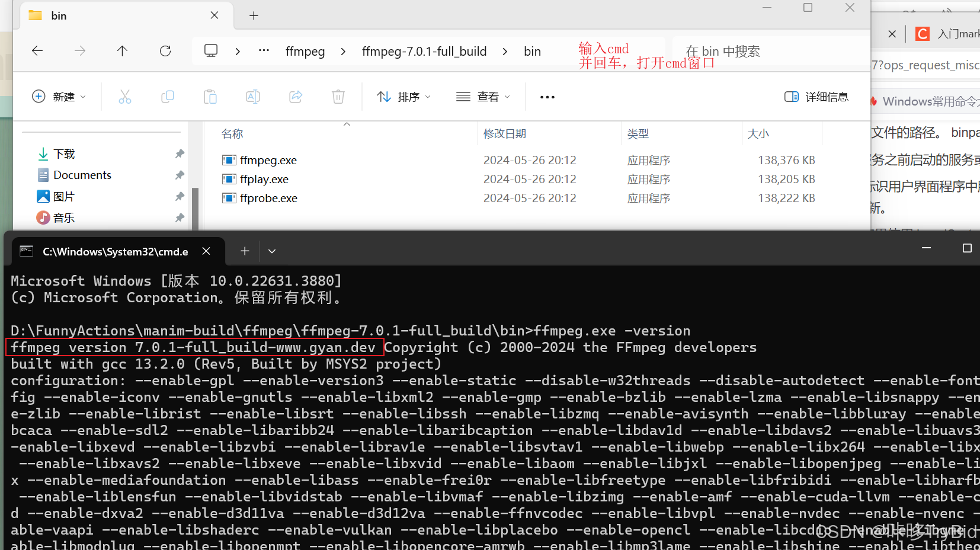Minimize the terminal window

coord(926,248)
